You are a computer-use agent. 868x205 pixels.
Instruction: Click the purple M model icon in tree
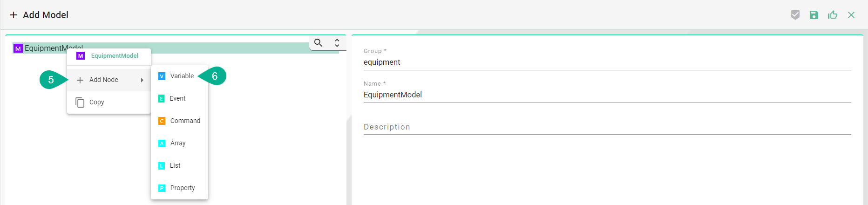[18, 48]
